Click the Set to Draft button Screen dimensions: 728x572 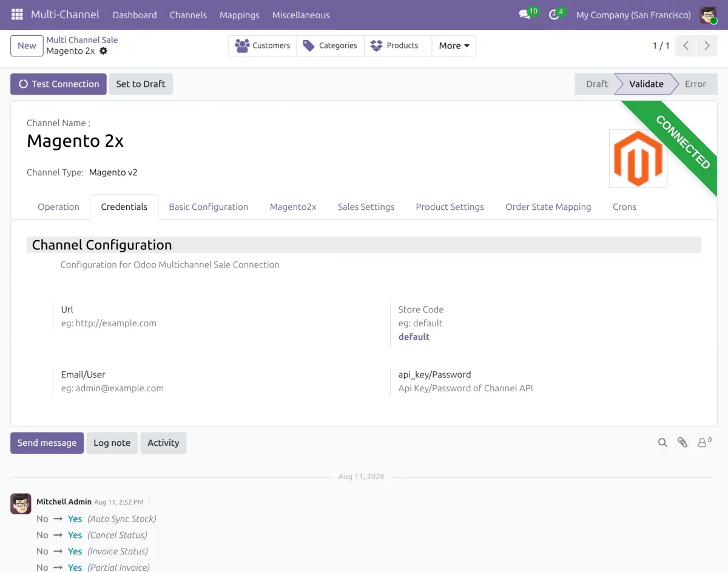[x=141, y=84]
